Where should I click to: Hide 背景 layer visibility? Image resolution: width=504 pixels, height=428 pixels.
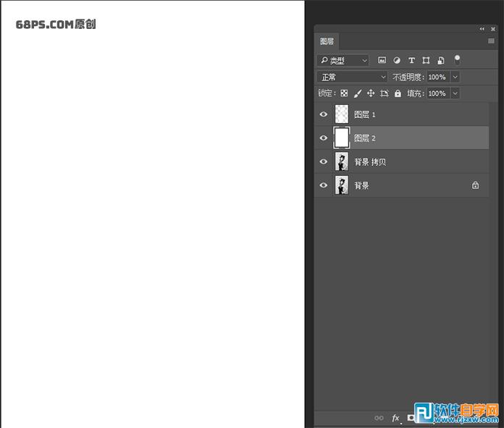(324, 185)
